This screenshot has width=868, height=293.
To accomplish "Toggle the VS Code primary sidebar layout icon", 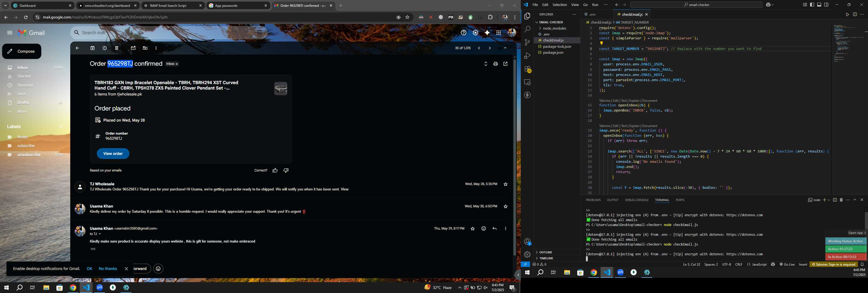I will [x=812, y=5].
